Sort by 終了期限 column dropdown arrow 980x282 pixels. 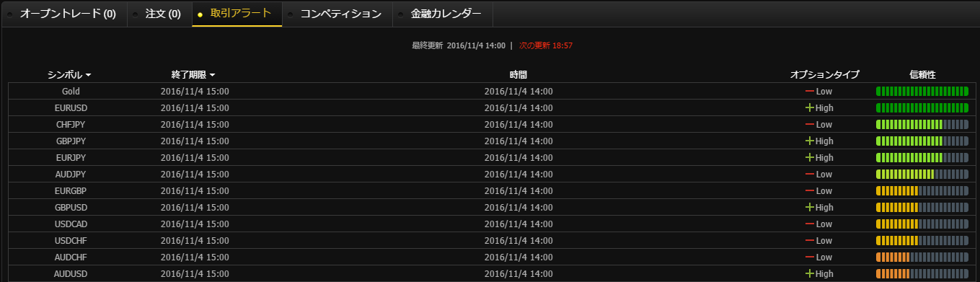click(x=213, y=75)
